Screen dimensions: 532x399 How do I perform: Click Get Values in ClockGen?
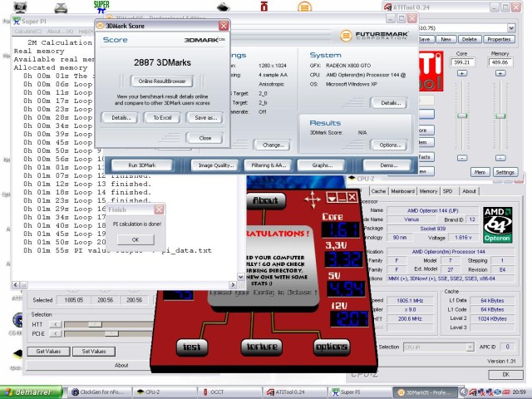coord(48,352)
